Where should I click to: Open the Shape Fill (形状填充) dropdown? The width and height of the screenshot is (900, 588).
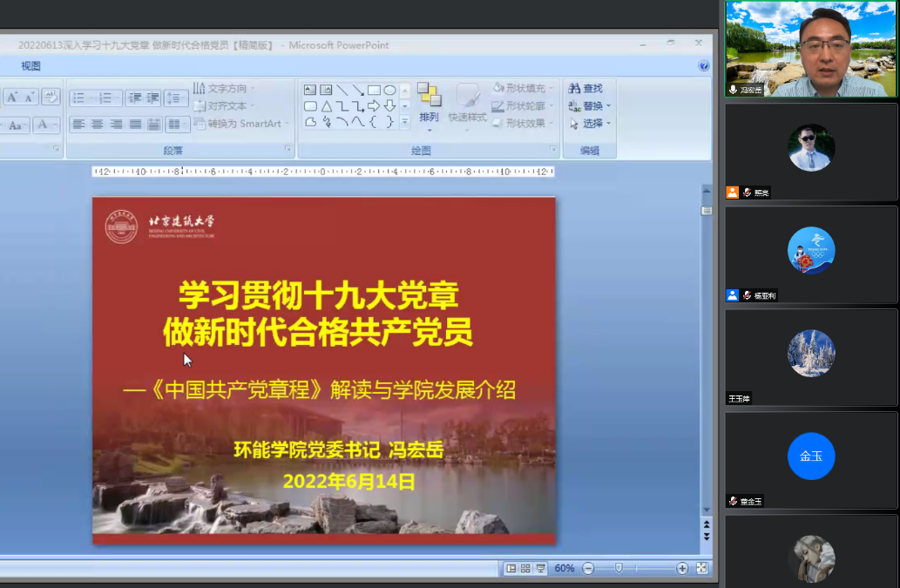pyautogui.click(x=523, y=88)
